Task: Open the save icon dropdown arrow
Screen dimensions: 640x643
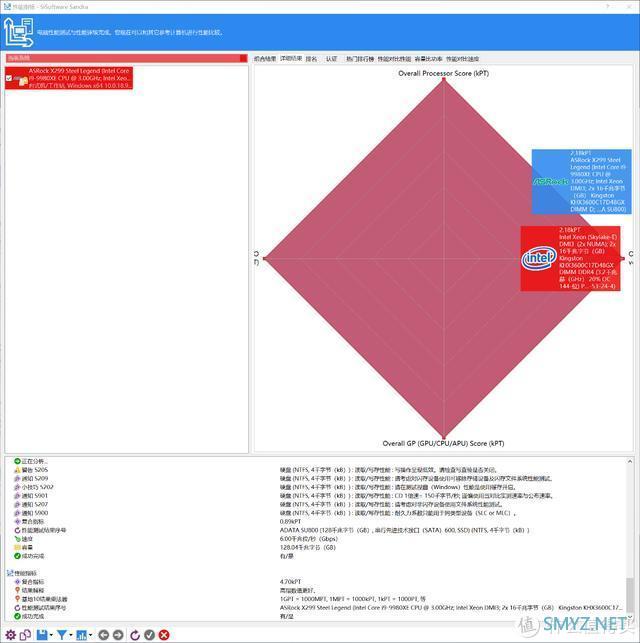Action: pyautogui.click(x=51, y=635)
